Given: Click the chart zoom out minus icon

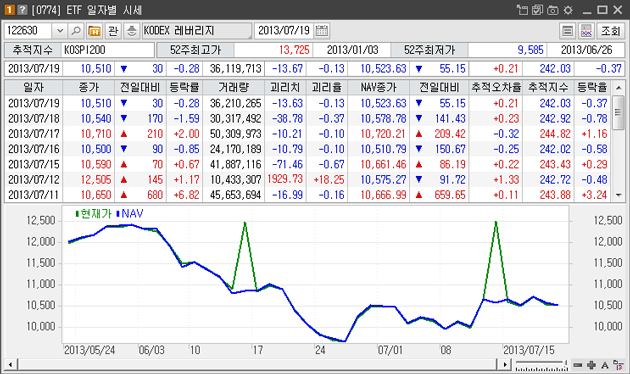Looking at the screenshot, I should [578, 365].
